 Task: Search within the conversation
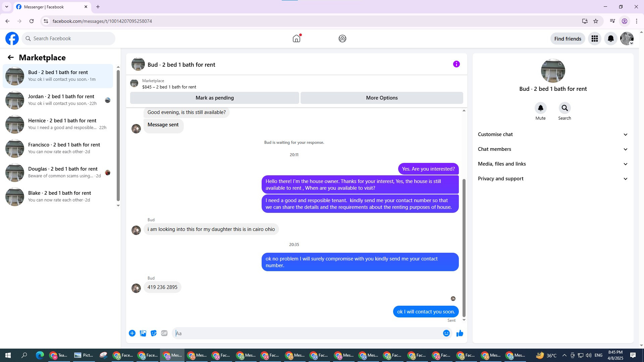pos(565,108)
